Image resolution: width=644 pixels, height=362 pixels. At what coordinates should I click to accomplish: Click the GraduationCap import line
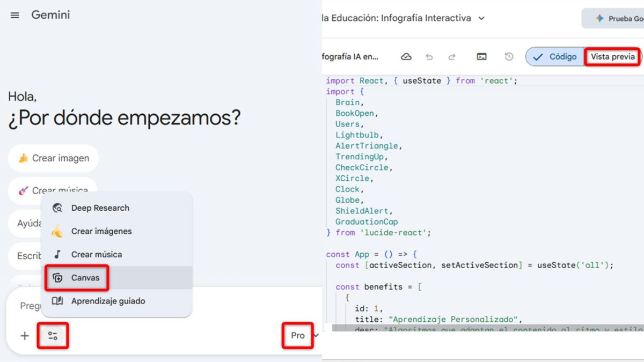(x=367, y=221)
